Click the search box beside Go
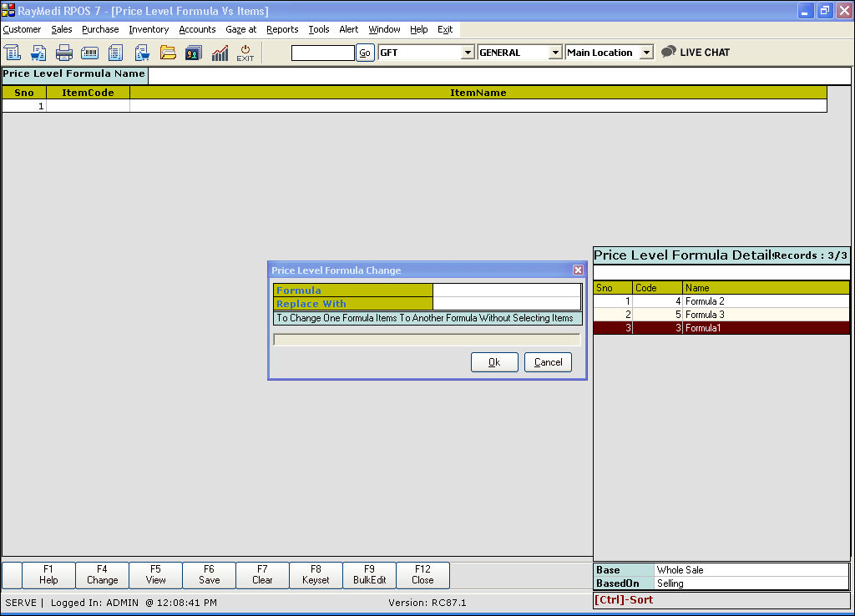This screenshot has height=616, width=855. (323, 53)
